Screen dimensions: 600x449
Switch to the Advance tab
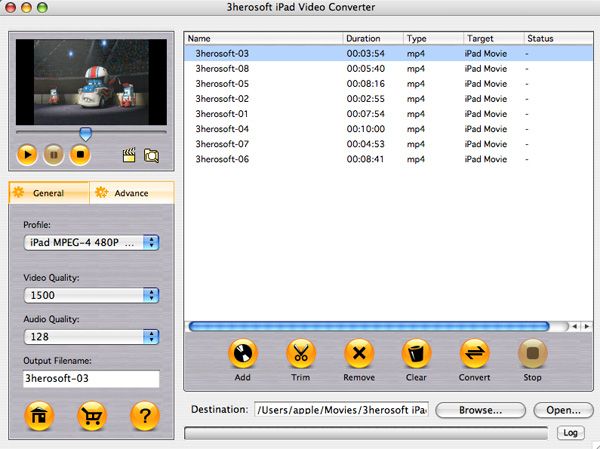pyautogui.click(x=132, y=193)
